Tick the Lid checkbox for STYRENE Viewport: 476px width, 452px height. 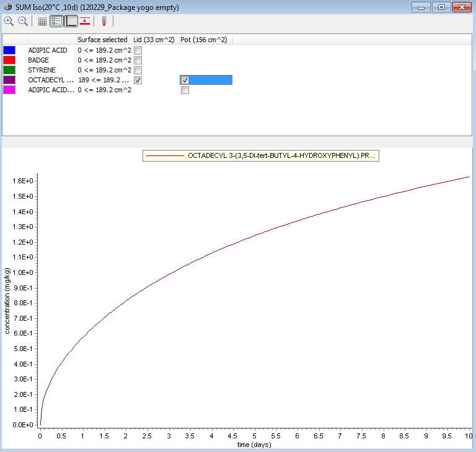point(138,70)
